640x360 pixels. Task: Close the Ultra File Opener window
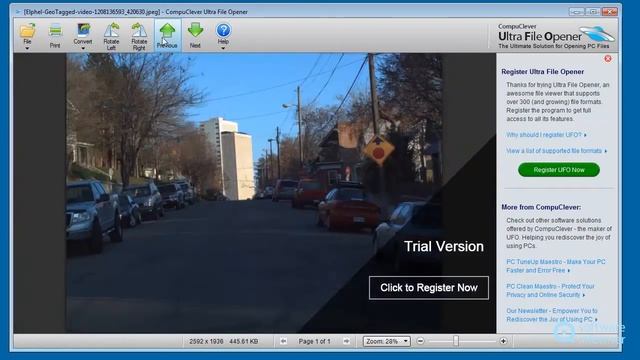(x=610, y=12)
